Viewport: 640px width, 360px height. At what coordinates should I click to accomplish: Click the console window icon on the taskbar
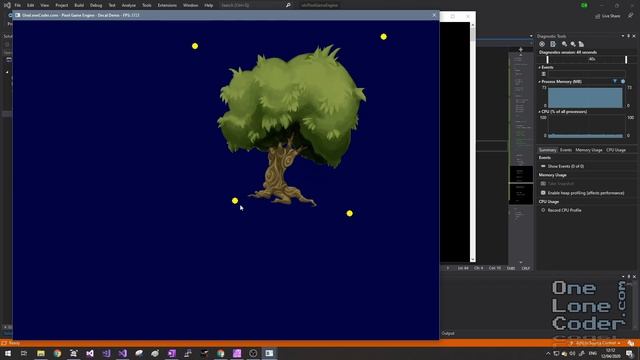pos(269,353)
